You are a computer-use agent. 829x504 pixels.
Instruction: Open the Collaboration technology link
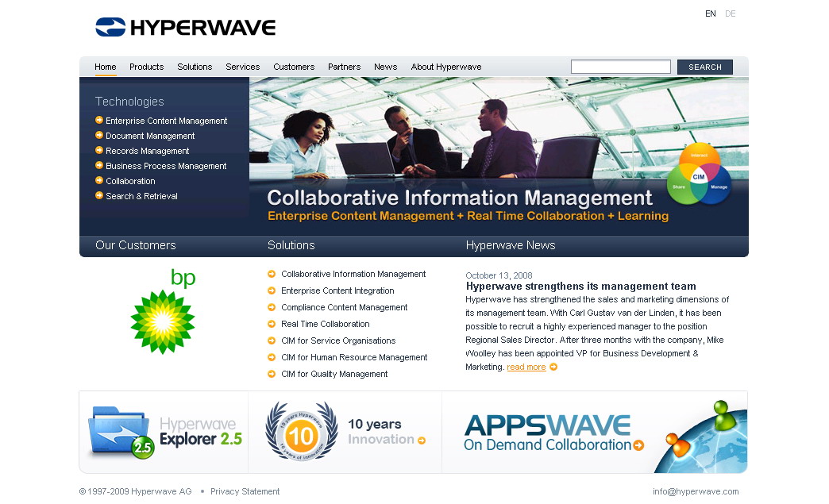[130, 181]
